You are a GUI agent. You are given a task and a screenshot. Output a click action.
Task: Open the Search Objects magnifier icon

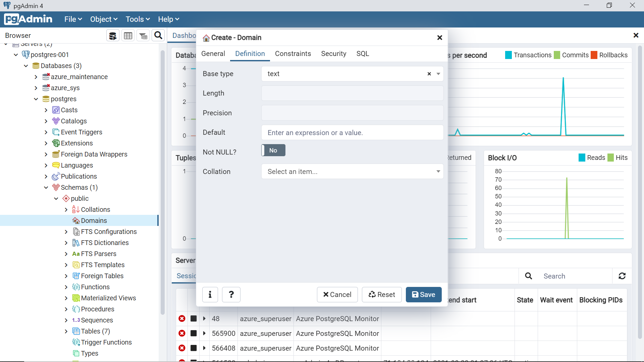[158, 36]
